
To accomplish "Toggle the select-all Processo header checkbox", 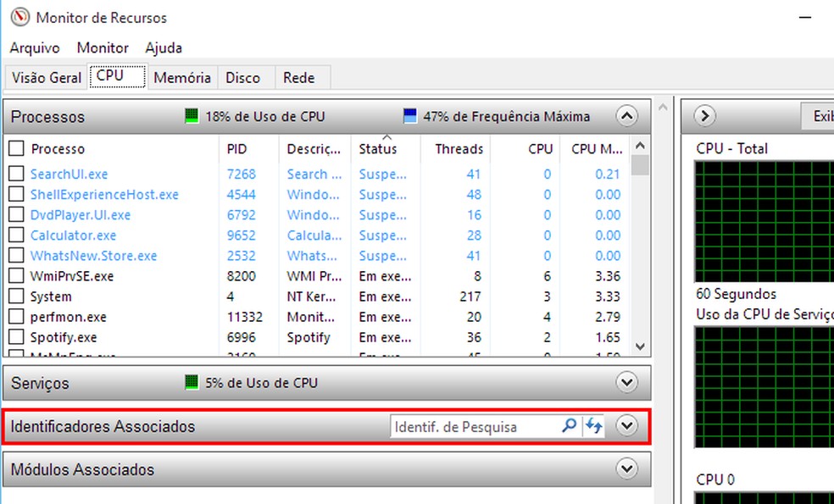I will [16, 148].
